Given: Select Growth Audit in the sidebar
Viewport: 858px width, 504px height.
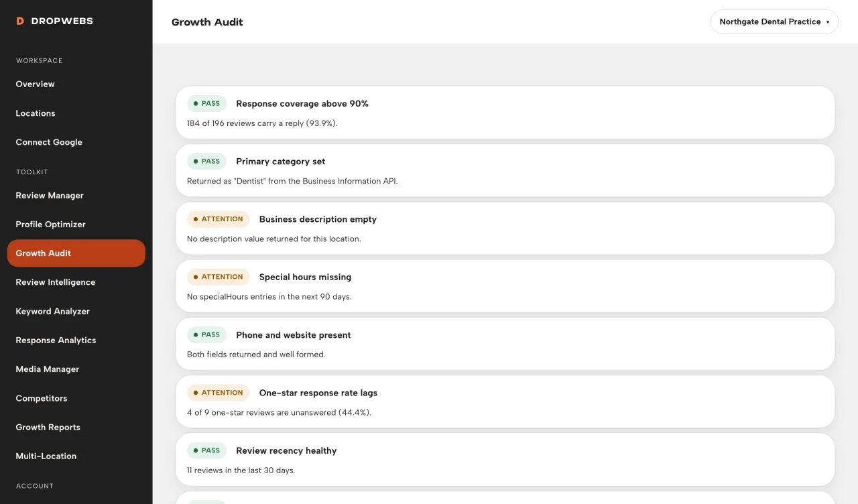Looking at the screenshot, I should [76, 253].
